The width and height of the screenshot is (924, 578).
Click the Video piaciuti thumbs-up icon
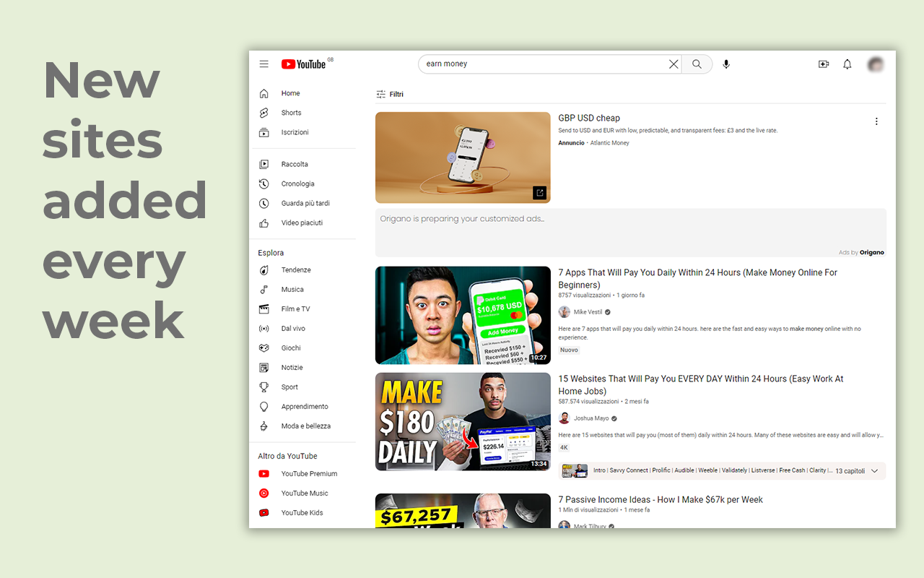[x=264, y=223]
